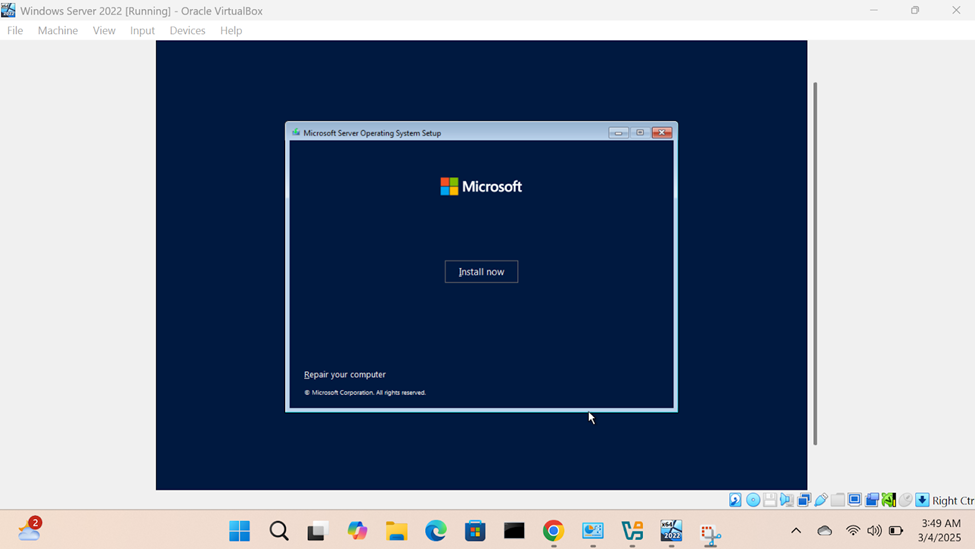Switch to Google Chrome on the taskbar
Screen dimensions: 975x549
[x=553, y=531]
